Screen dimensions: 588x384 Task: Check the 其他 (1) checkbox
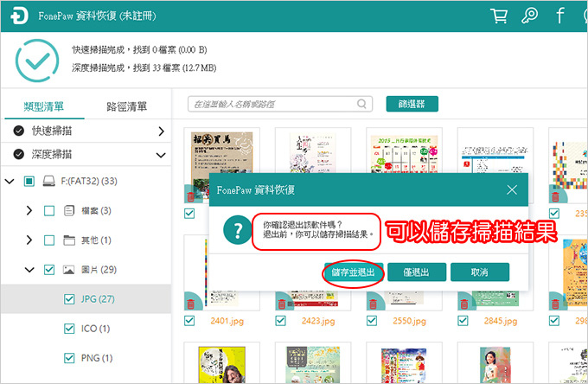(x=49, y=240)
